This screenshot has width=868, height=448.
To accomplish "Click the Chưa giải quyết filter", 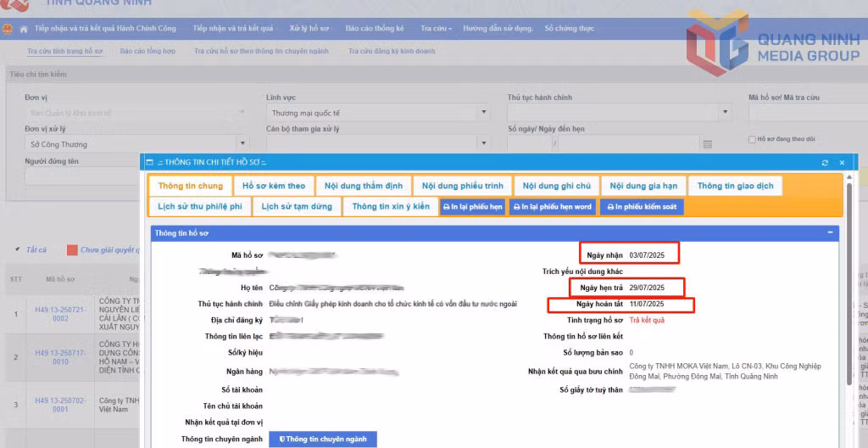I will click(x=103, y=250).
